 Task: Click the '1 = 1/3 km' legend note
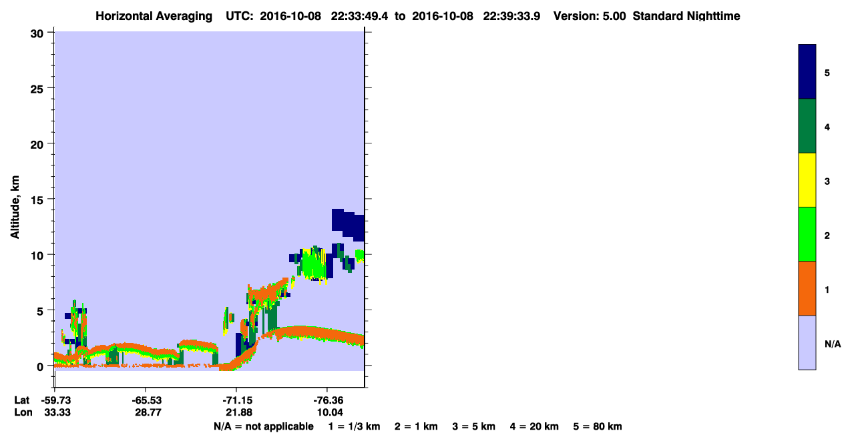(x=355, y=426)
